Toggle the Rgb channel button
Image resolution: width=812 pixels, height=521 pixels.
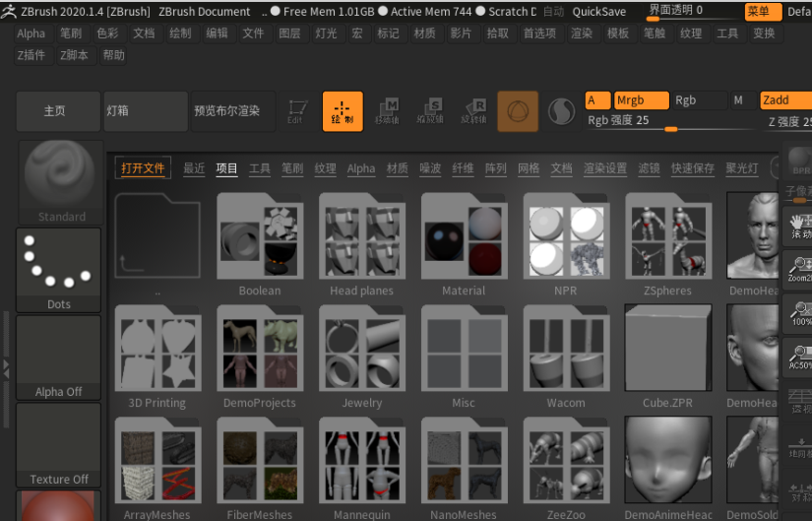coord(697,100)
